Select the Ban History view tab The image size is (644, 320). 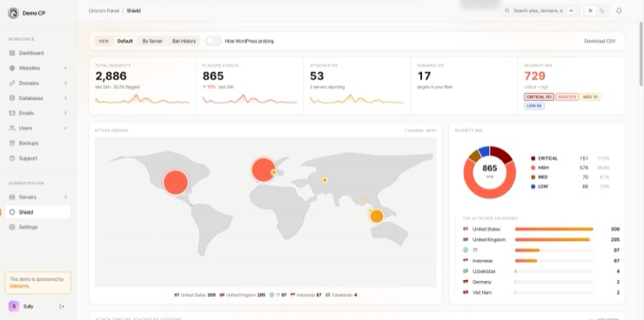pos(184,41)
